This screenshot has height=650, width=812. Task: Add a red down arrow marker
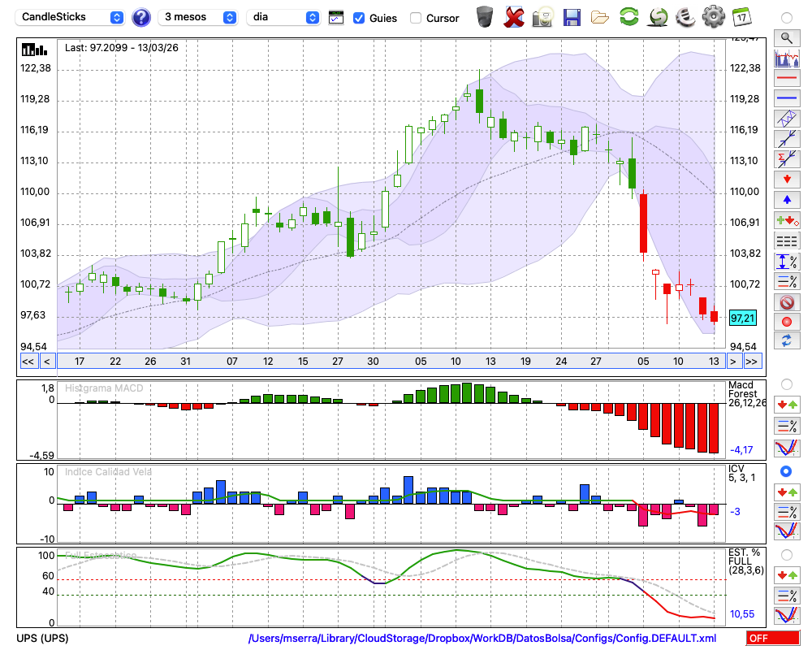point(787,180)
